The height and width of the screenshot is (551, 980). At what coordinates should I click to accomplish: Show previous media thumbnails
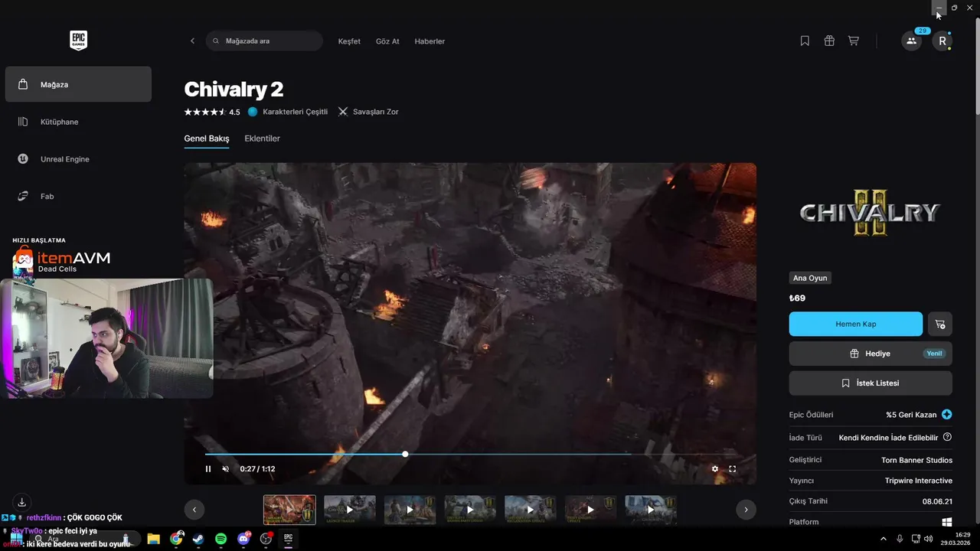(194, 510)
